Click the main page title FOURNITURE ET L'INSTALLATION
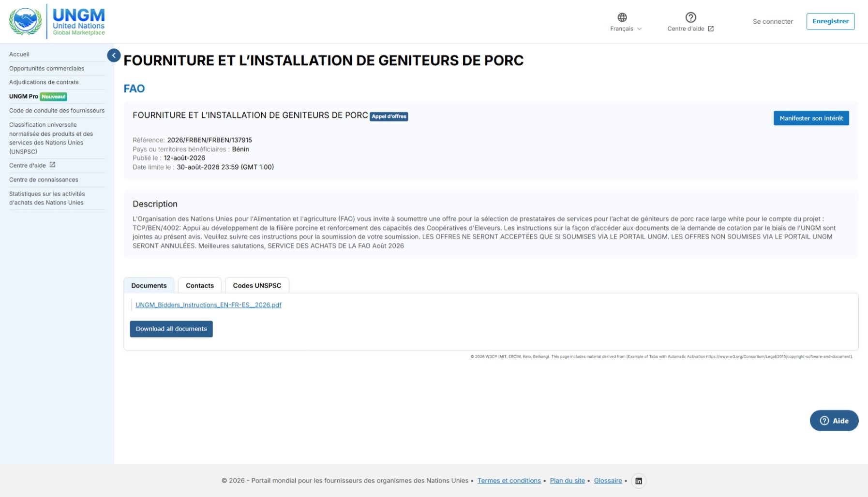Viewport: 868px width, 497px height. coord(324,60)
